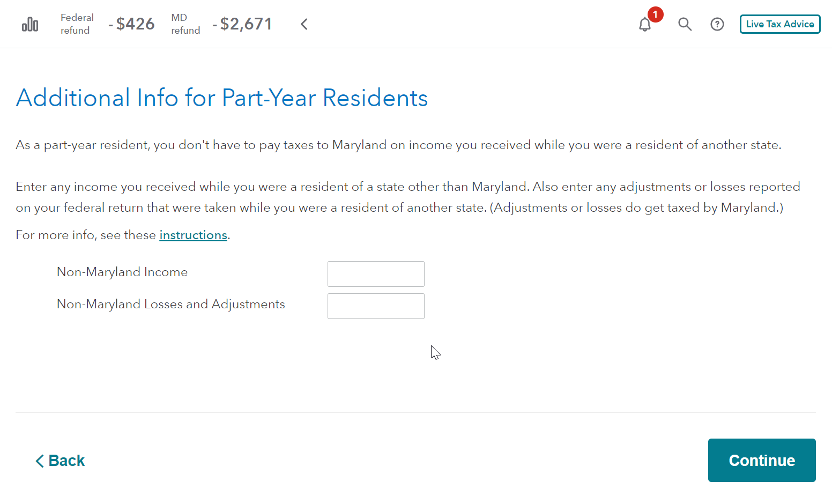Image resolution: width=832 pixels, height=504 pixels.
Task: Click the red notification count badge
Action: pos(655,14)
